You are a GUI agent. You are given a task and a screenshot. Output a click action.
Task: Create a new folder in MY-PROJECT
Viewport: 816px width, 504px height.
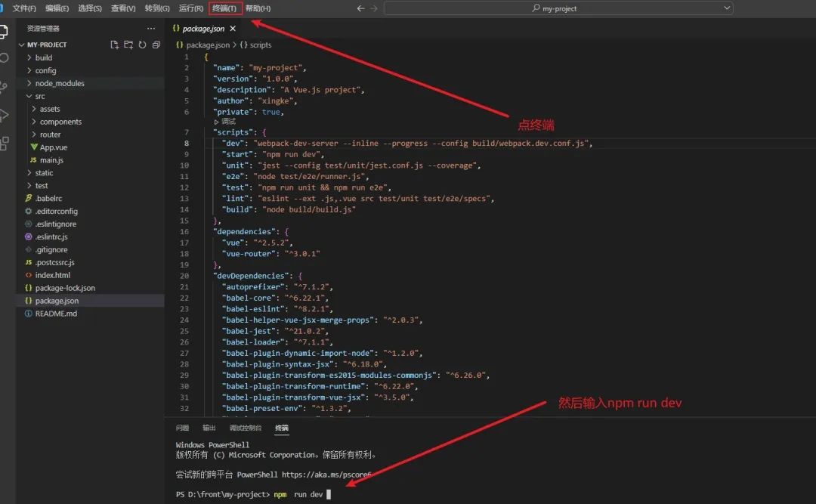(x=128, y=45)
